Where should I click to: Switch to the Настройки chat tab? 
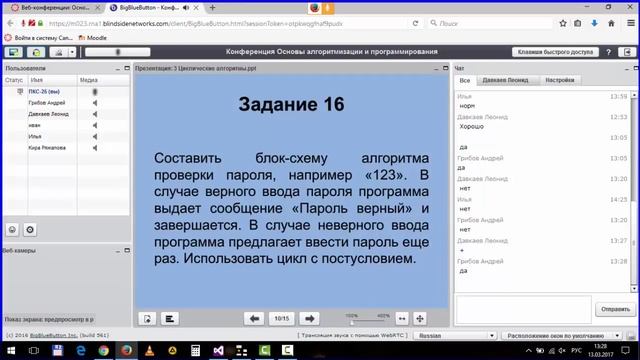[x=560, y=80]
